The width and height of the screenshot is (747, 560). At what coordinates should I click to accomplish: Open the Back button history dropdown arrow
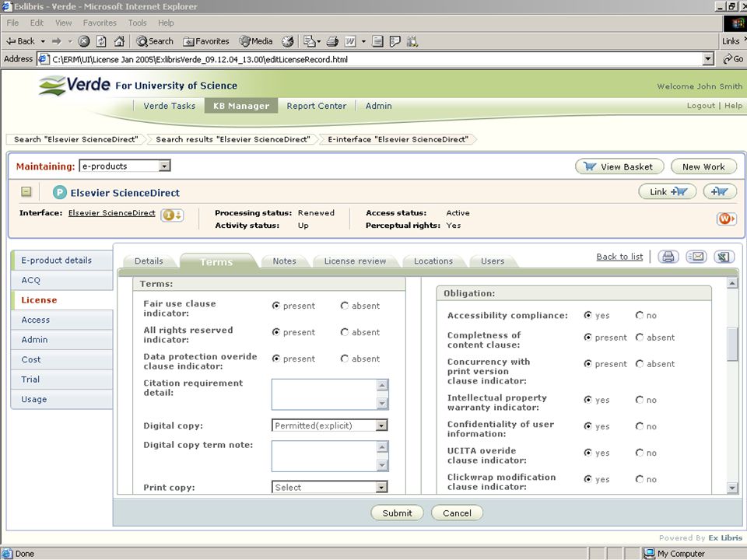click(x=43, y=41)
